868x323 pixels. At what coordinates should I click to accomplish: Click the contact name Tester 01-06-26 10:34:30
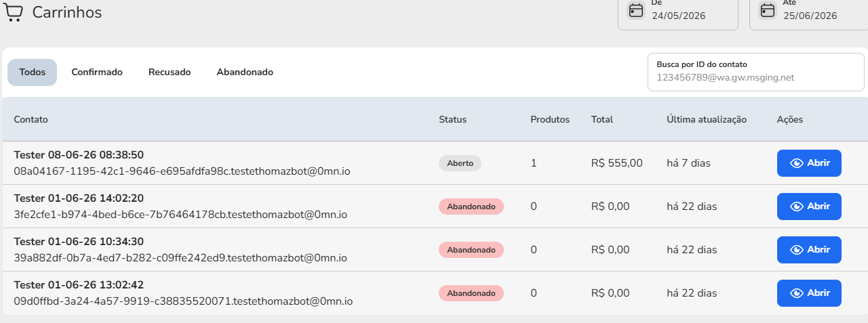coord(79,242)
